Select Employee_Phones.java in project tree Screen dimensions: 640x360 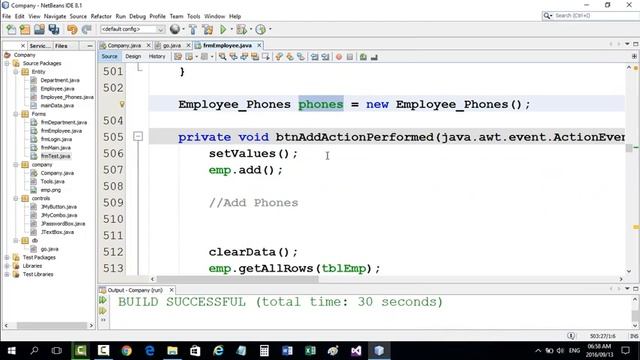point(67,97)
